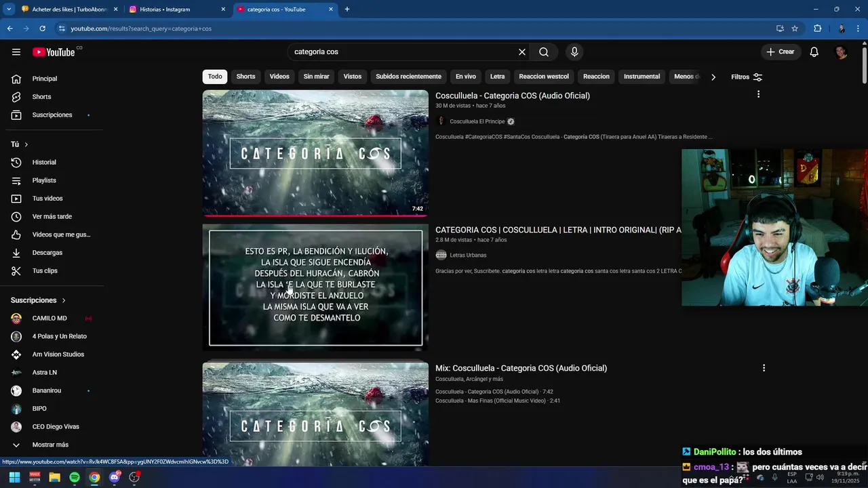Switch to the Historias • Instagram tab
The height and width of the screenshot is (488, 868).
[178, 9]
